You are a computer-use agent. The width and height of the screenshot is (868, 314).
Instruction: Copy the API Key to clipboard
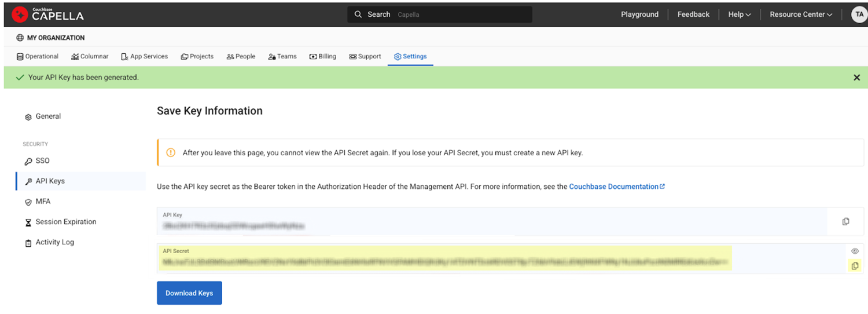[x=845, y=221]
